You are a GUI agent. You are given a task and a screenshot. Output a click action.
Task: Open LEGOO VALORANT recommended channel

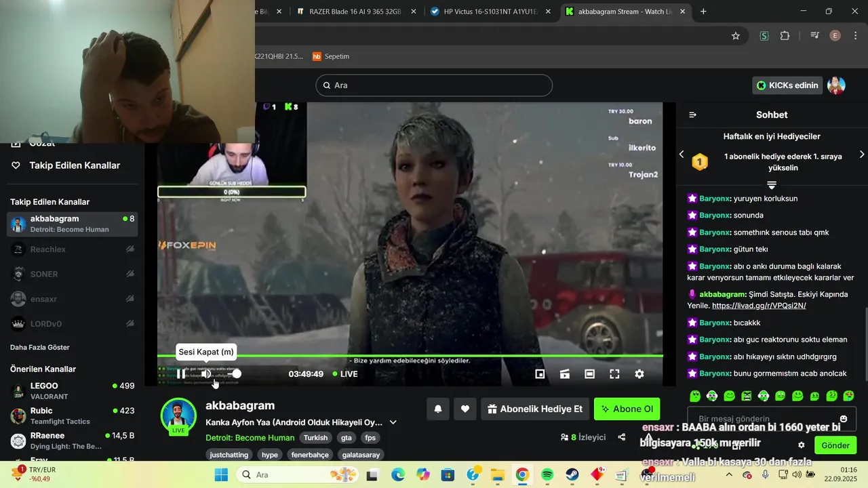pos(73,391)
